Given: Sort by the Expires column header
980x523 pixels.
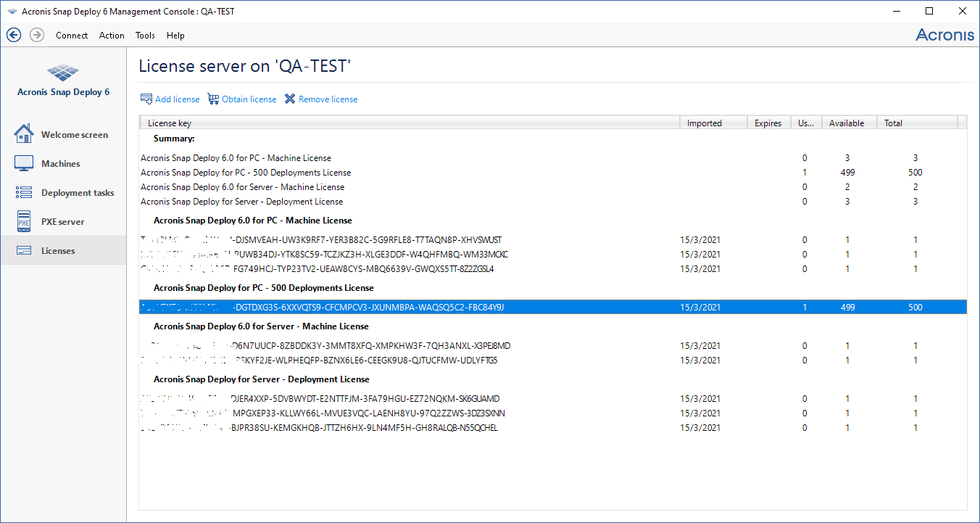Looking at the screenshot, I should point(768,123).
